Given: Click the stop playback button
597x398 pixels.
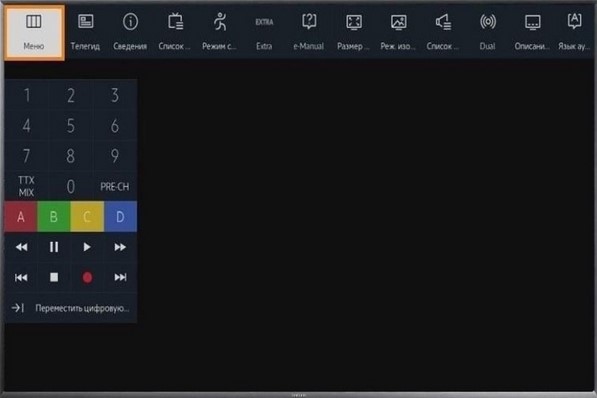Looking at the screenshot, I should 54,277.
